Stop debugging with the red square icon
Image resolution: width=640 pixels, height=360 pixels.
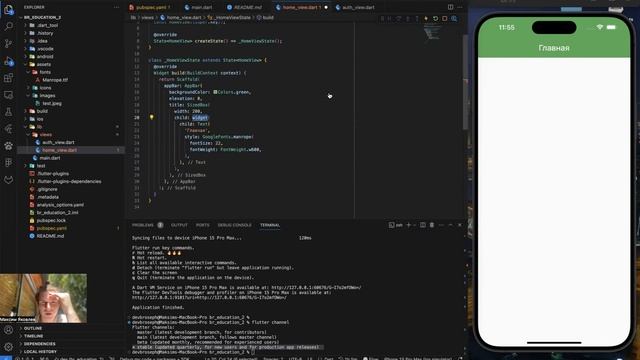coord(444,18)
